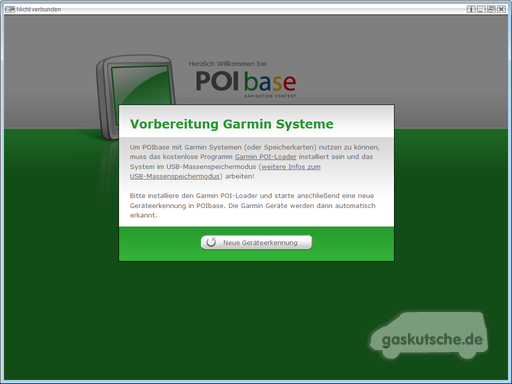Click the gaskutsche.de van watermark

click(429, 335)
